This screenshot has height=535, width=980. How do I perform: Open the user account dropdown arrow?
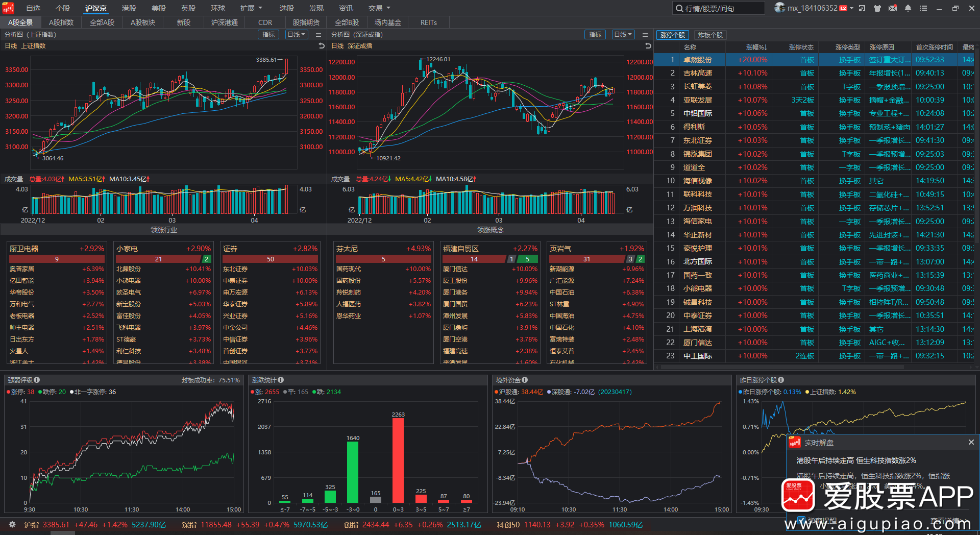(x=851, y=8)
